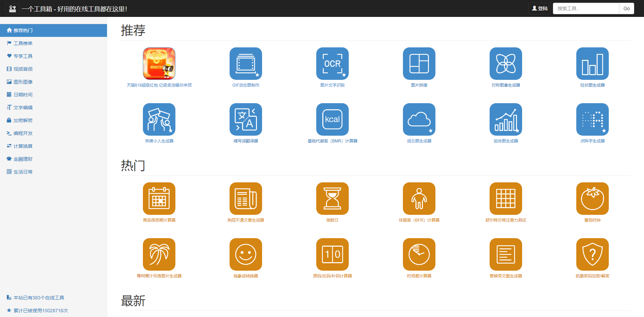Open the 工具榜单 sidebar category

pos(23,43)
